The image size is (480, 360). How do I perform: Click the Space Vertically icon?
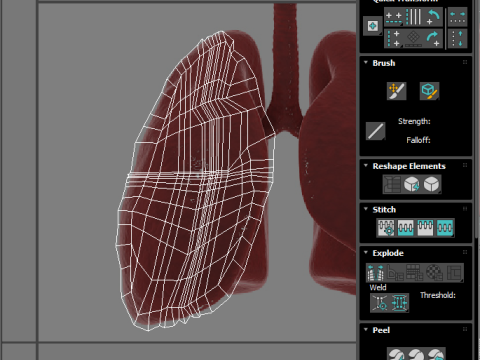click(x=457, y=39)
